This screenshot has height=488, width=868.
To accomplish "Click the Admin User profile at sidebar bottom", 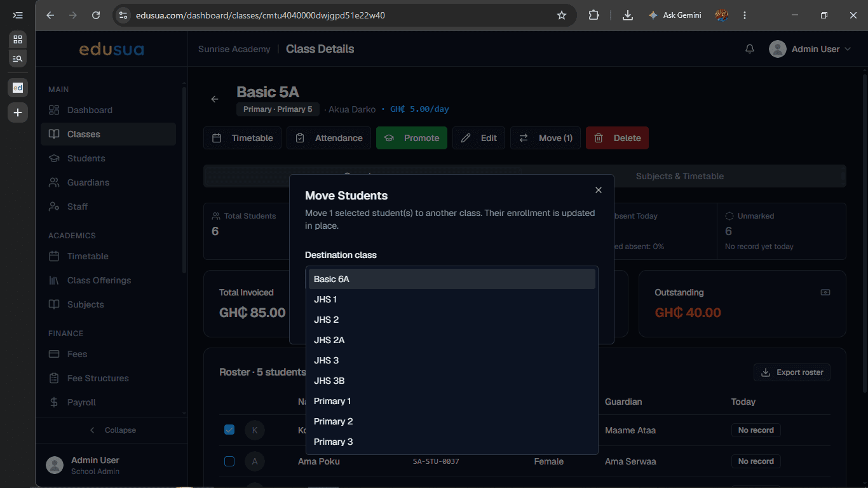I will (112, 465).
